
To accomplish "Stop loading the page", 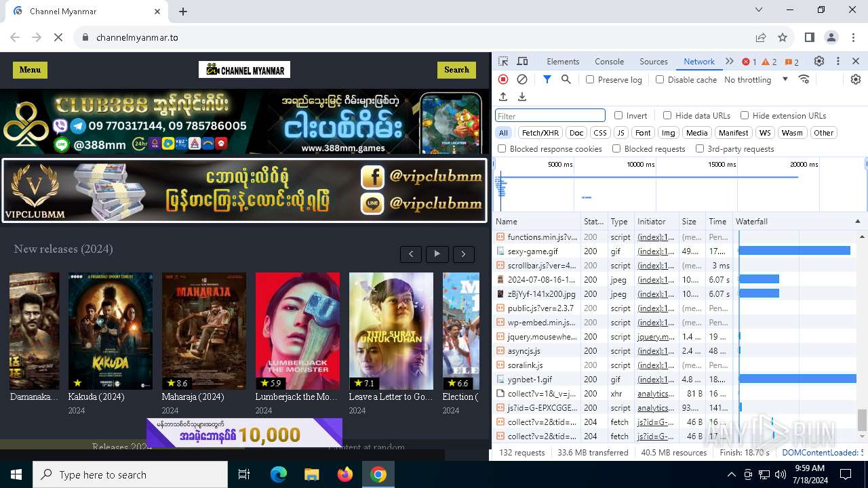I will pyautogui.click(x=58, y=37).
